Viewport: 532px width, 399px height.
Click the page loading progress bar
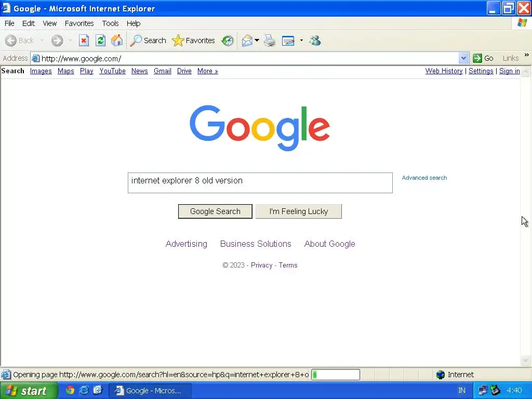pyautogui.click(x=336, y=375)
